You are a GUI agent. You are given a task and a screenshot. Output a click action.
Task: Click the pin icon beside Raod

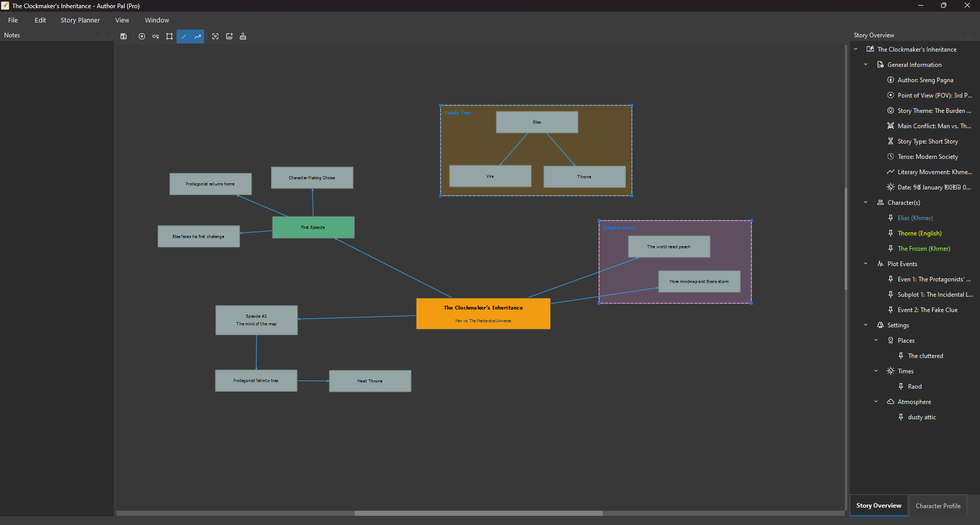[x=901, y=387]
